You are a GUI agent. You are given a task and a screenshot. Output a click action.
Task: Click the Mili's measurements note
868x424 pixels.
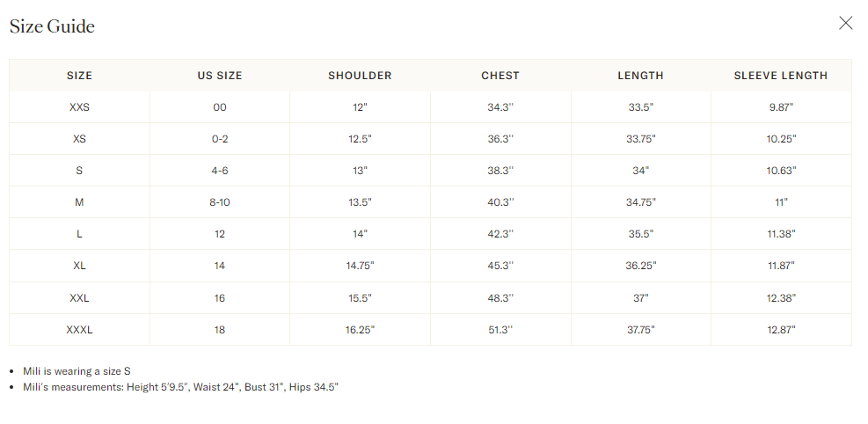point(180,387)
